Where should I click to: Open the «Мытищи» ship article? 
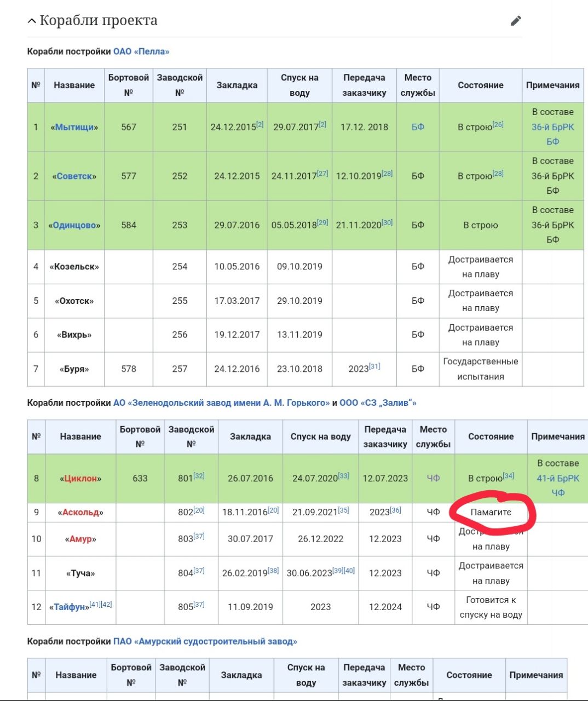click(74, 127)
